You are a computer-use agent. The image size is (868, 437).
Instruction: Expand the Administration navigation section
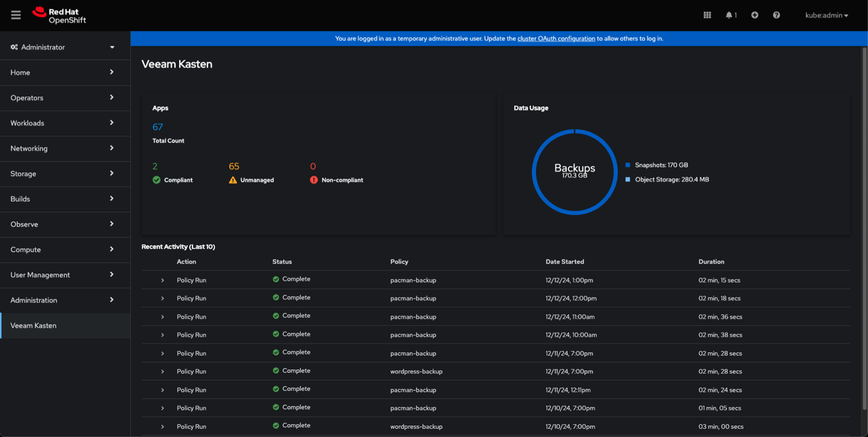65,300
